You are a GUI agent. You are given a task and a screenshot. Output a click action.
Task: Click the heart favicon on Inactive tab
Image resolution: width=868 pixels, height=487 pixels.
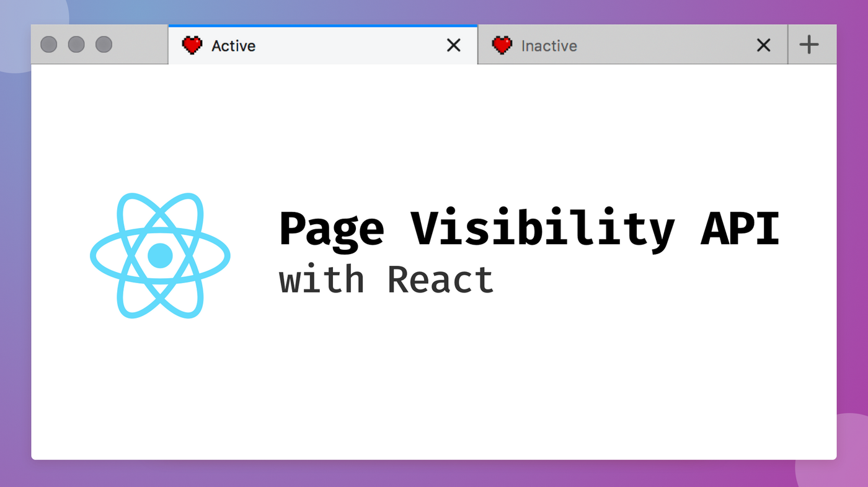click(x=502, y=45)
